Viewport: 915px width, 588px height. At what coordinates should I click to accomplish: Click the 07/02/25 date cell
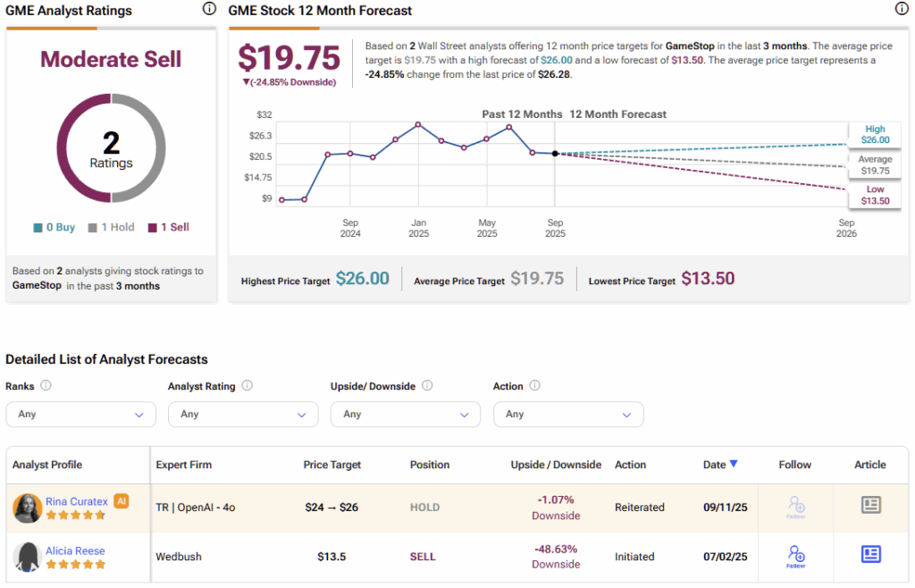click(x=726, y=557)
